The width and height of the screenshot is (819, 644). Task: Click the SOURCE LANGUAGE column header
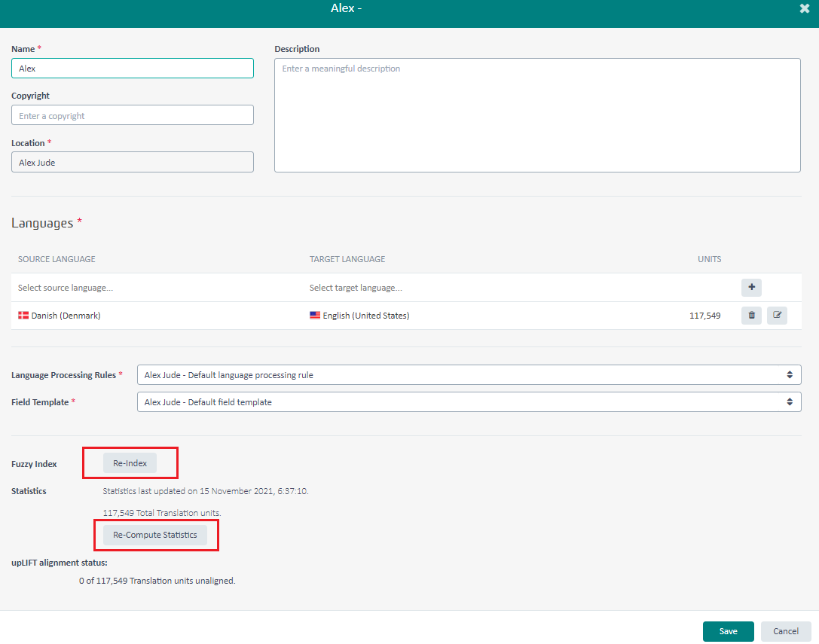[x=57, y=259]
